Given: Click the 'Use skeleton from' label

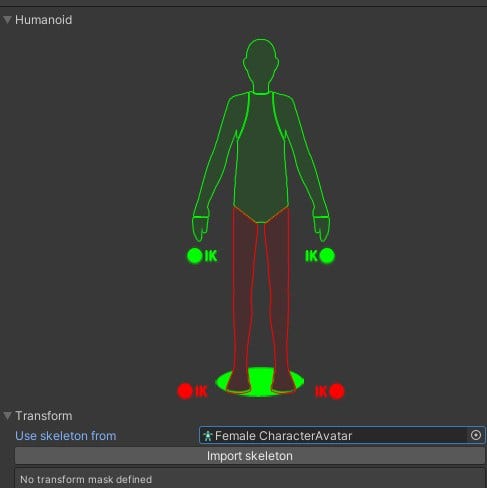Looking at the screenshot, I should 66,436.
